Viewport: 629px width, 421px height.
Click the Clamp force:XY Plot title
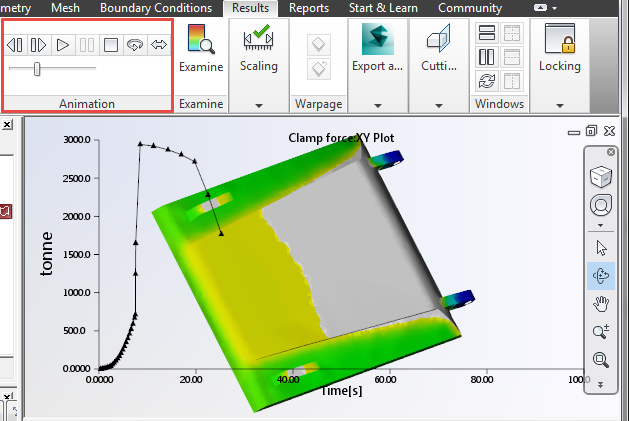(341, 138)
